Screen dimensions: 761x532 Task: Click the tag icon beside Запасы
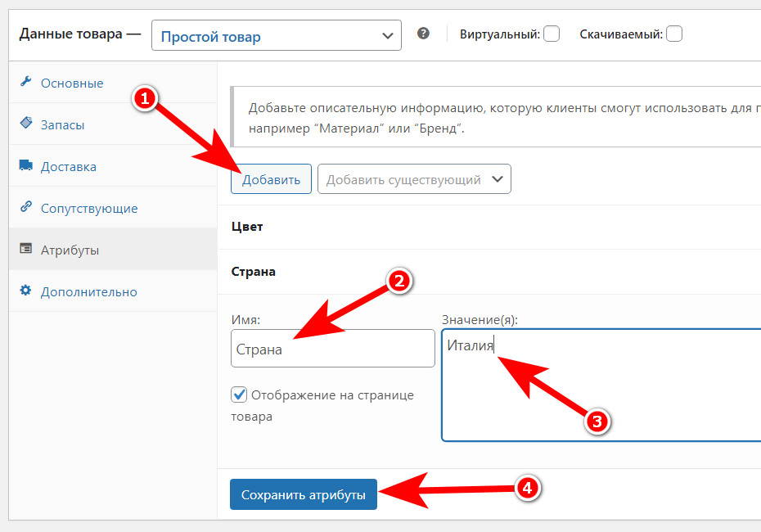(x=25, y=123)
